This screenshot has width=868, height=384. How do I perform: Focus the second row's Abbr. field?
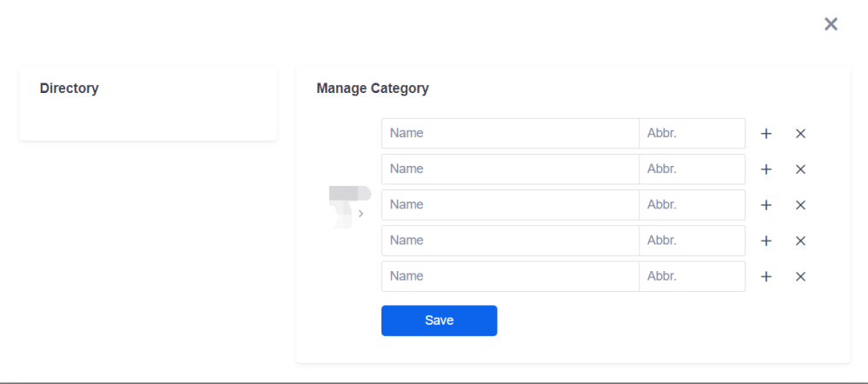[x=692, y=169]
